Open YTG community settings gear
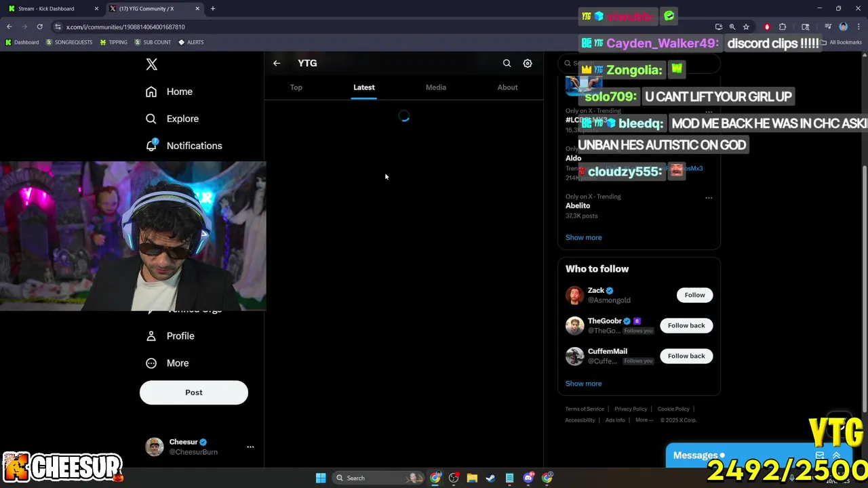This screenshot has height=488, width=868. pos(528,63)
